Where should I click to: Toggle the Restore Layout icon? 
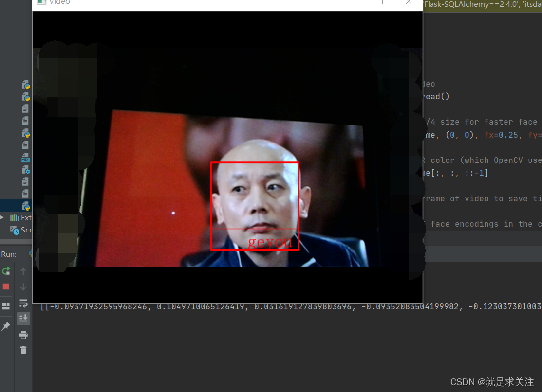pos(6,306)
